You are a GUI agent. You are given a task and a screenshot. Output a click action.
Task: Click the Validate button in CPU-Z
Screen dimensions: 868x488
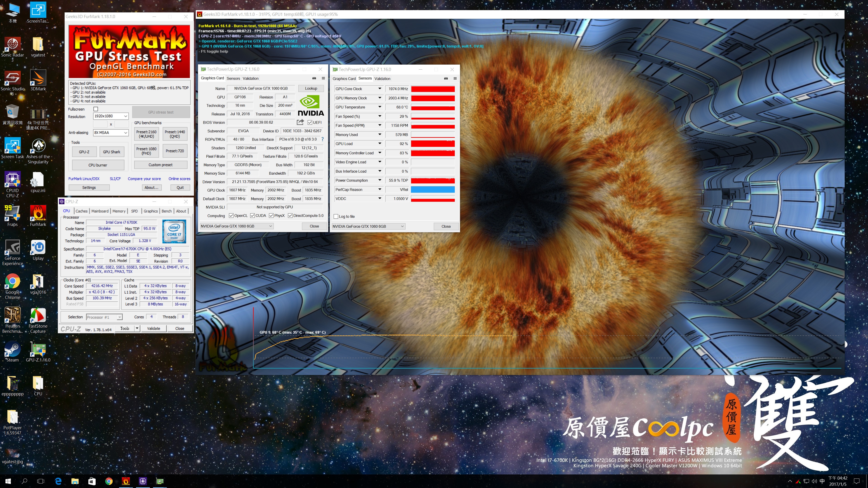154,328
